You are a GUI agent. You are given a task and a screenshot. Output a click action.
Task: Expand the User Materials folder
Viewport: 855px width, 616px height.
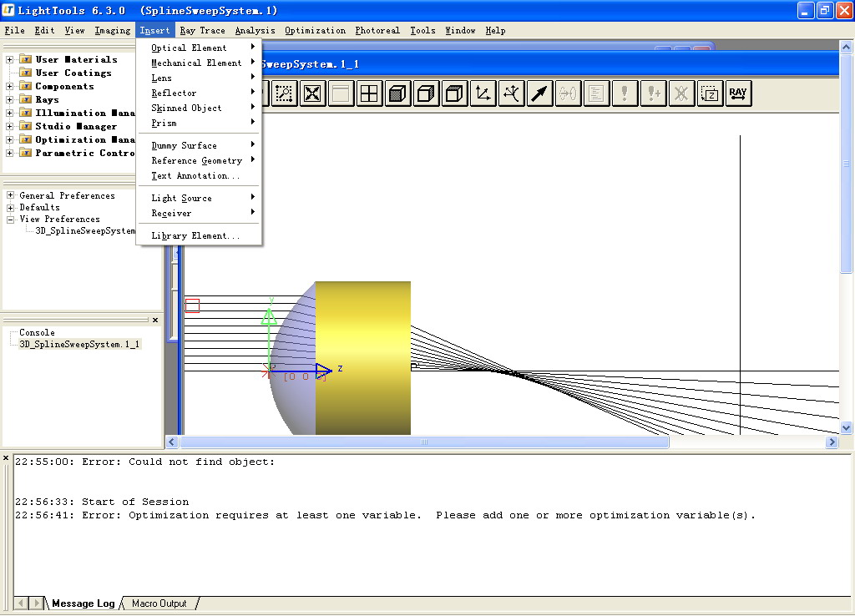[x=10, y=59]
